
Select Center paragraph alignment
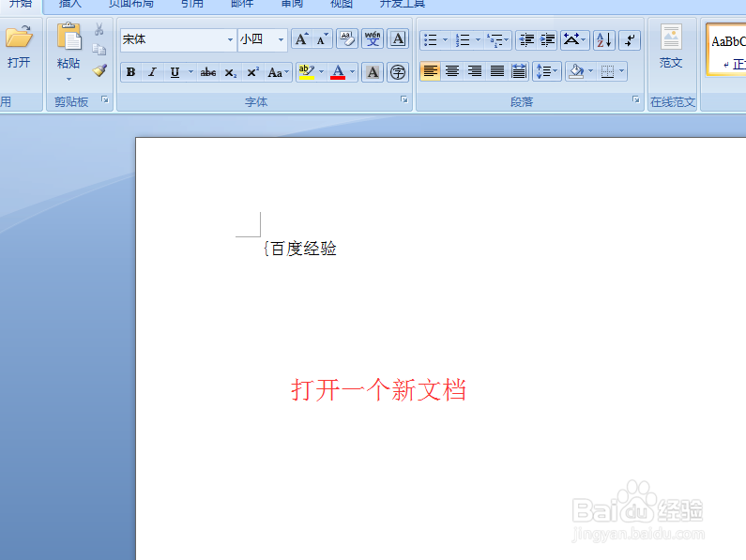pos(452,71)
